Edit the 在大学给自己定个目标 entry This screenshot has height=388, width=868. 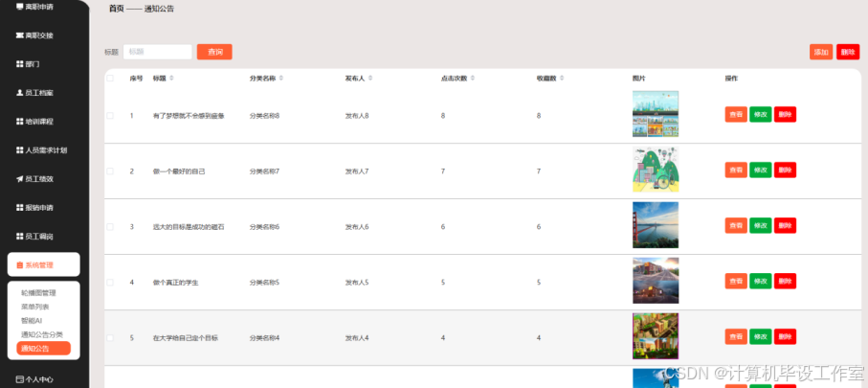coord(761,336)
